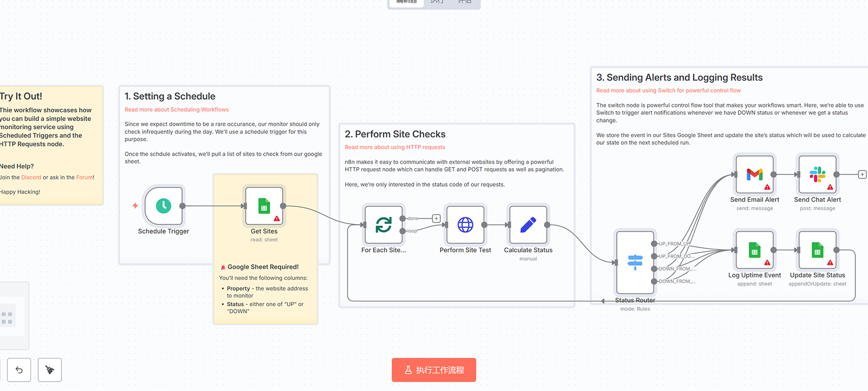Select the Calculate Status edit node
The width and height of the screenshot is (868, 391).
pyautogui.click(x=528, y=224)
